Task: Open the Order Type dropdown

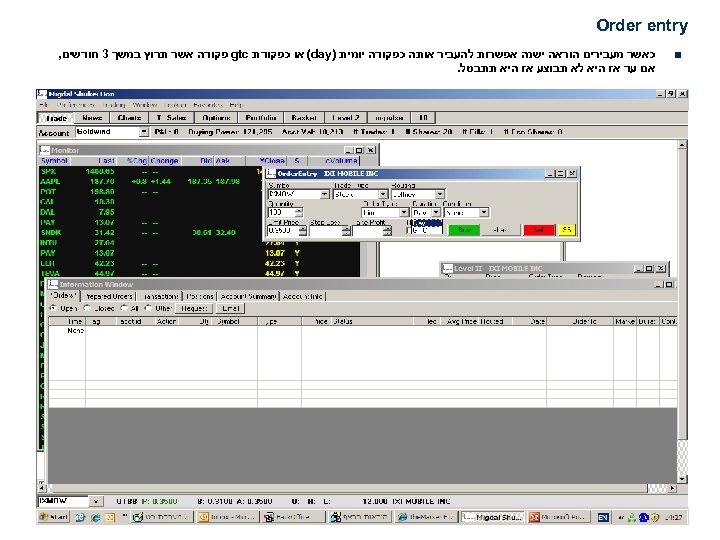Action: 404,213
